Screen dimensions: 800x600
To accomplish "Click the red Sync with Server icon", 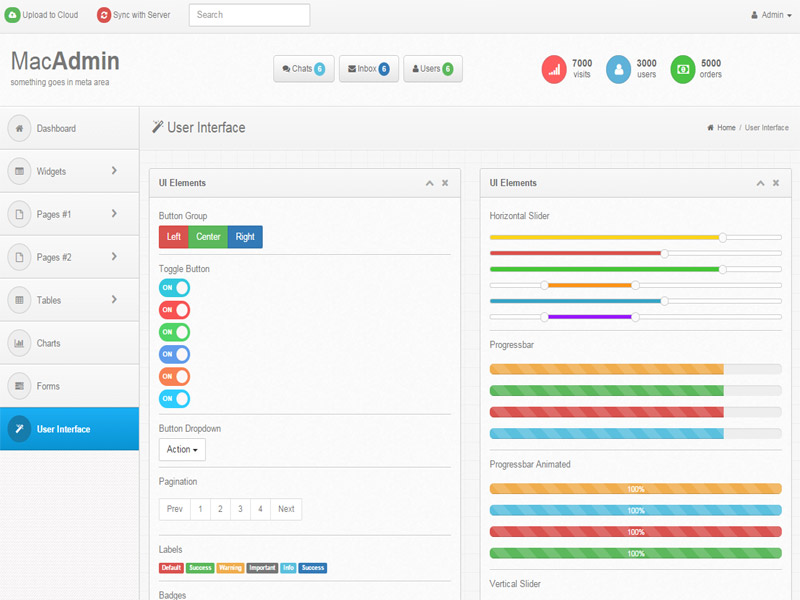I will click(104, 15).
